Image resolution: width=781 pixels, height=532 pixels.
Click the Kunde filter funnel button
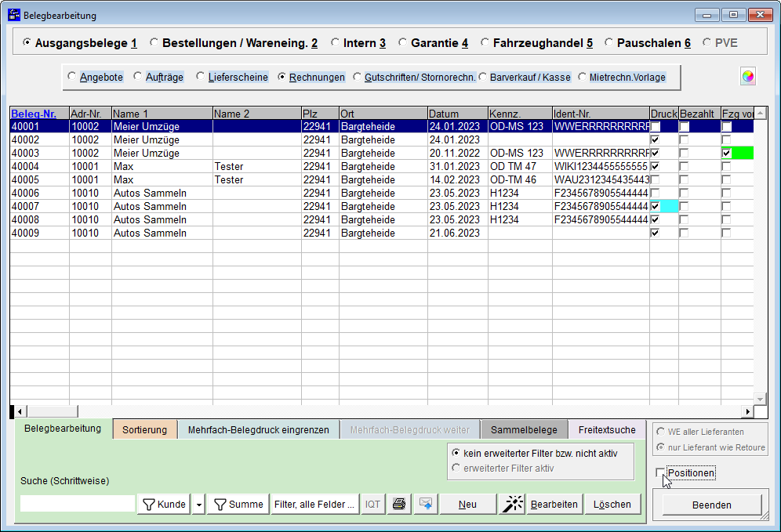pyautogui.click(x=164, y=504)
